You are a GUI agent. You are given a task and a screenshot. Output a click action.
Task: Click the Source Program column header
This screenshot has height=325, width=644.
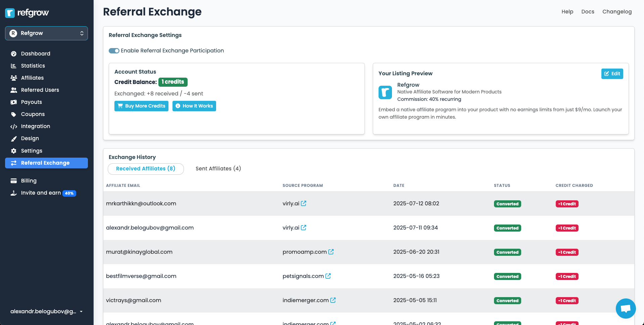click(303, 186)
